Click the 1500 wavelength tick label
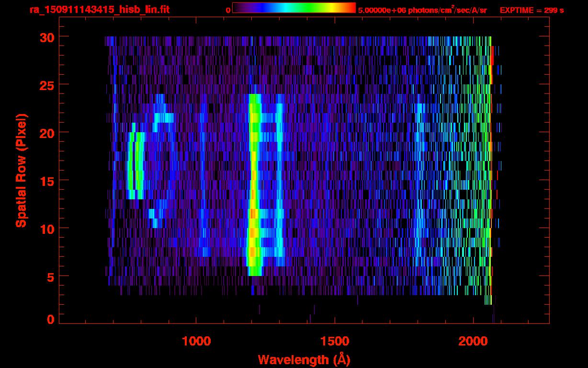 pyautogui.click(x=334, y=341)
